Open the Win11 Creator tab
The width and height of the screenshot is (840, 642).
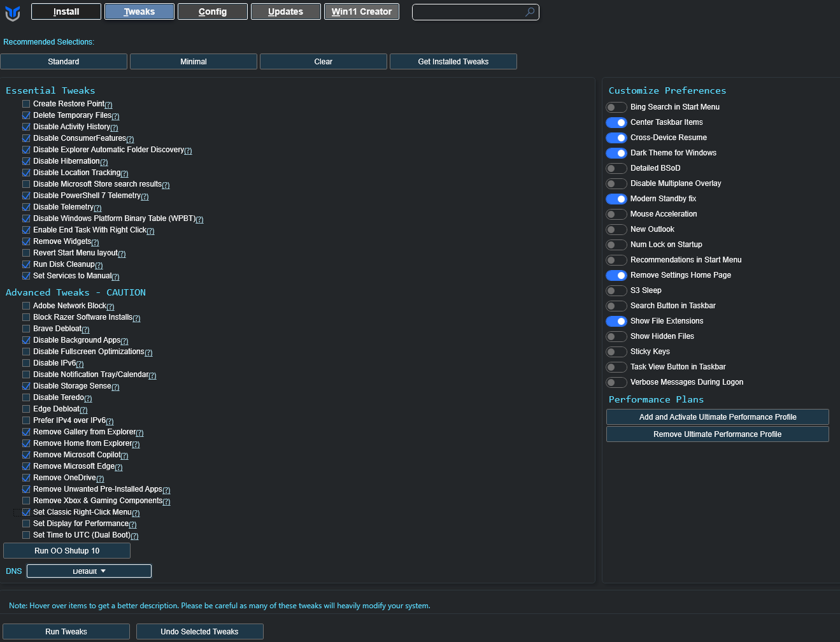[361, 11]
